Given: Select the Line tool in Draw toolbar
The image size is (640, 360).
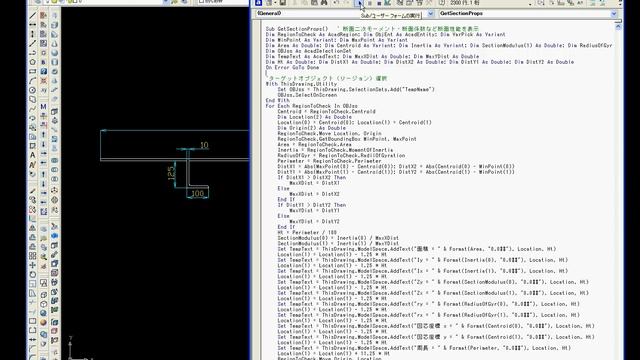Looking at the screenshot, I should point(33,16).
